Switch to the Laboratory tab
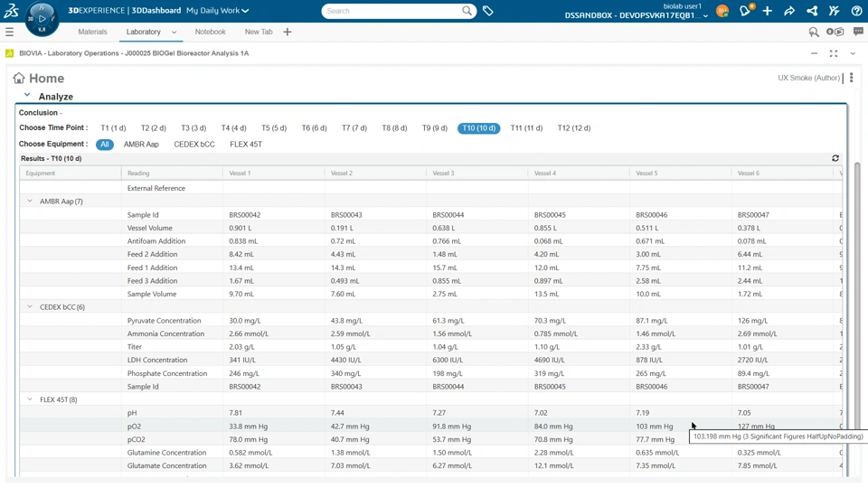The height and width of the screenshot is (488, 868). pyautogui.click(x=144, y=33)
